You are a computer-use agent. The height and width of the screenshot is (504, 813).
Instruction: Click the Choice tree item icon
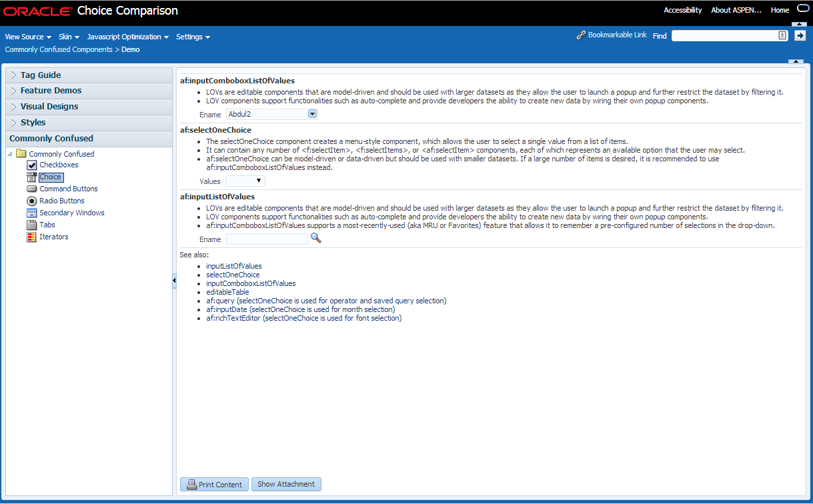(x=31, y=177)
